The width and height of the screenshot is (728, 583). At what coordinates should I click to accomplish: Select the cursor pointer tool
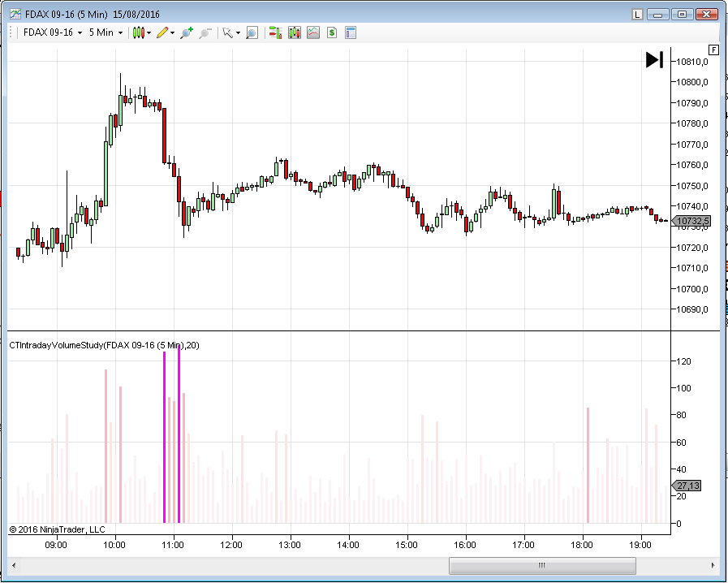(x=228, y=32)
